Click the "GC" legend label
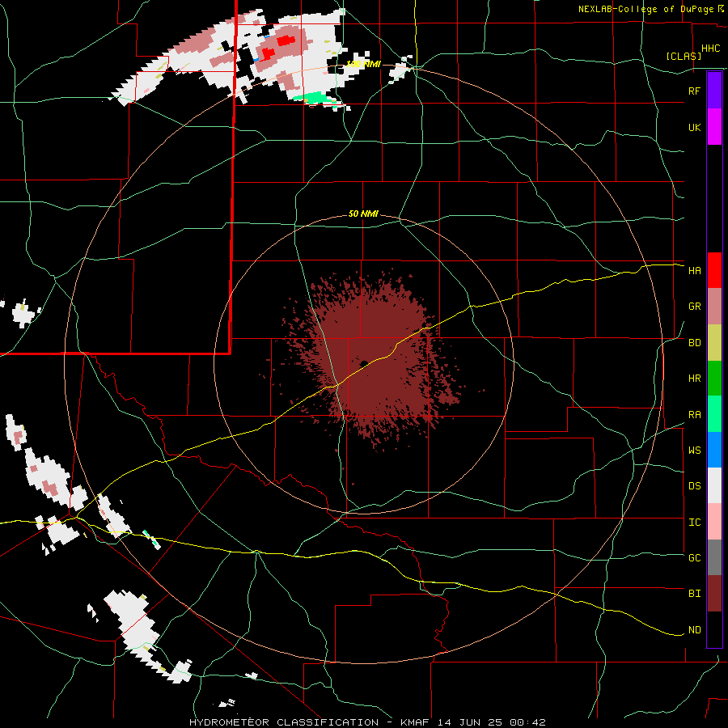This screenshot has height=728, width=728. click(694, 558)
